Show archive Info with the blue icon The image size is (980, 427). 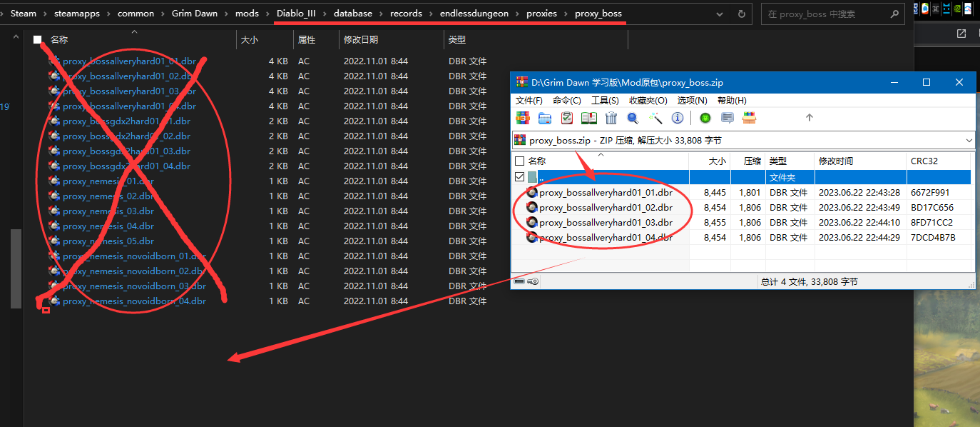click(x=678, y=118)
